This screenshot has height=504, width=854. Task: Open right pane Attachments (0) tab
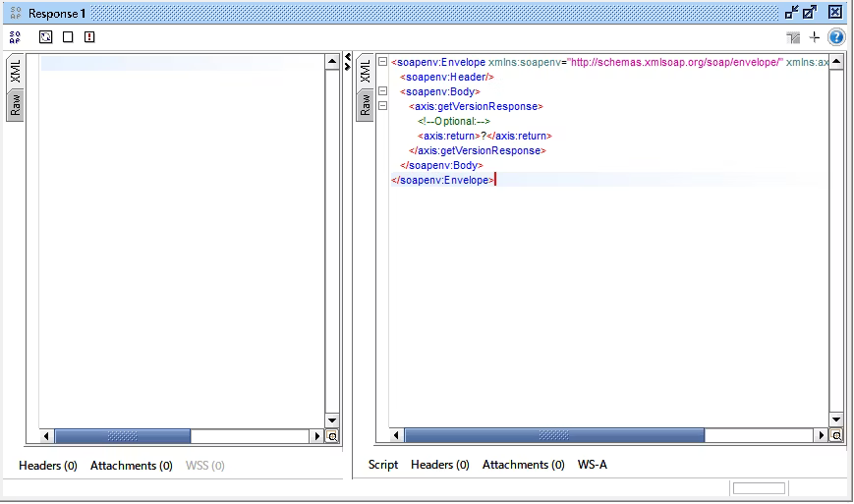point(523,465)
